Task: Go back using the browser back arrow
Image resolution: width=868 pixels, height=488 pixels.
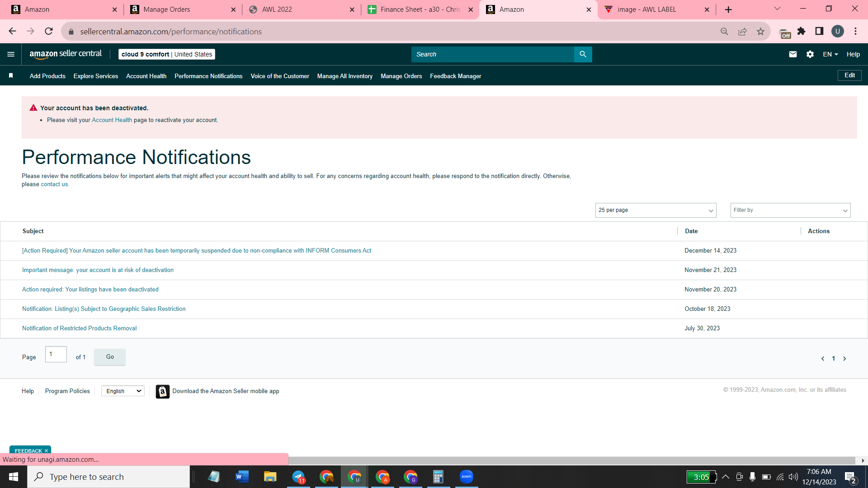Action: pos(13,31)
